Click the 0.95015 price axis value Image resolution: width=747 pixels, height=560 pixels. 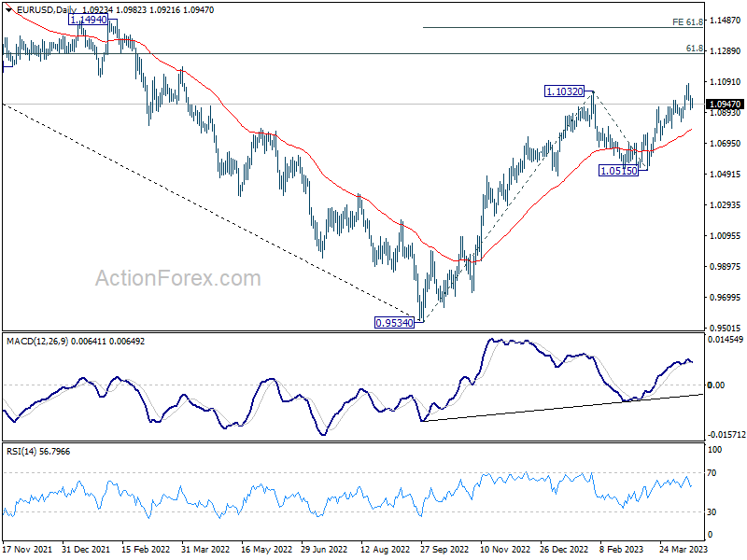coord(726,329)
